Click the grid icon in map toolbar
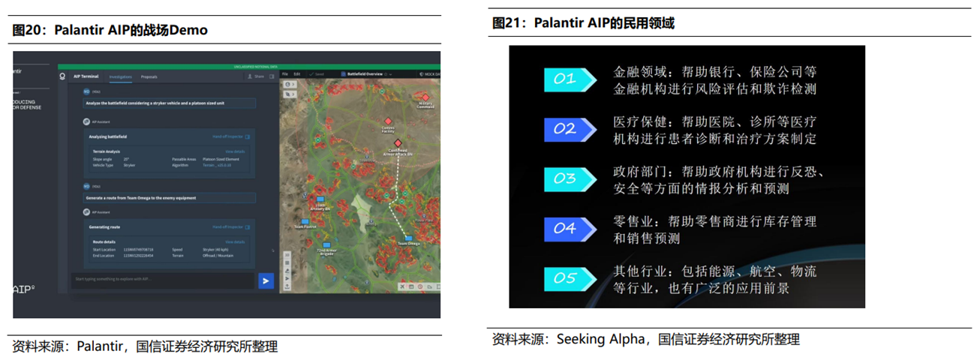980x363 pixels. coord(287,262)
